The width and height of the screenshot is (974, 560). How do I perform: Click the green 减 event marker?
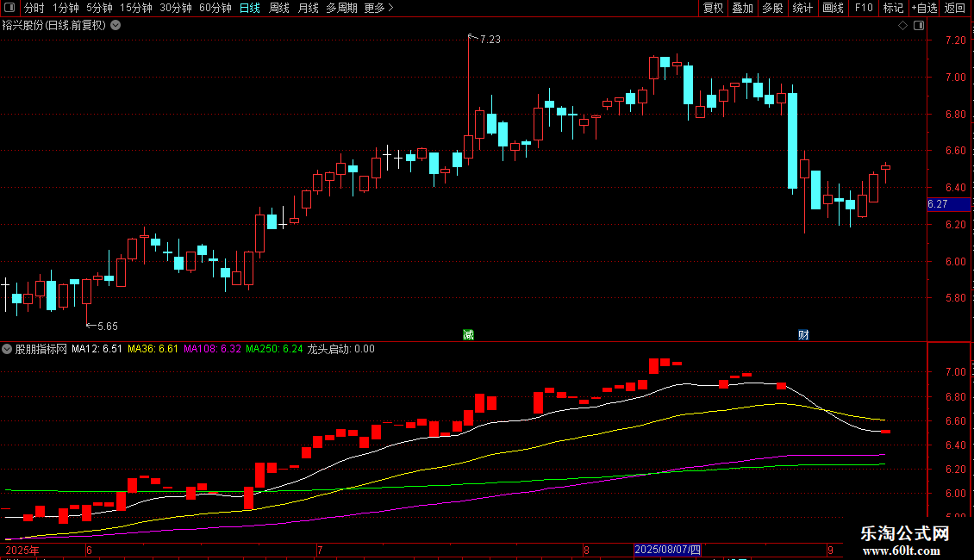[468, 334]
